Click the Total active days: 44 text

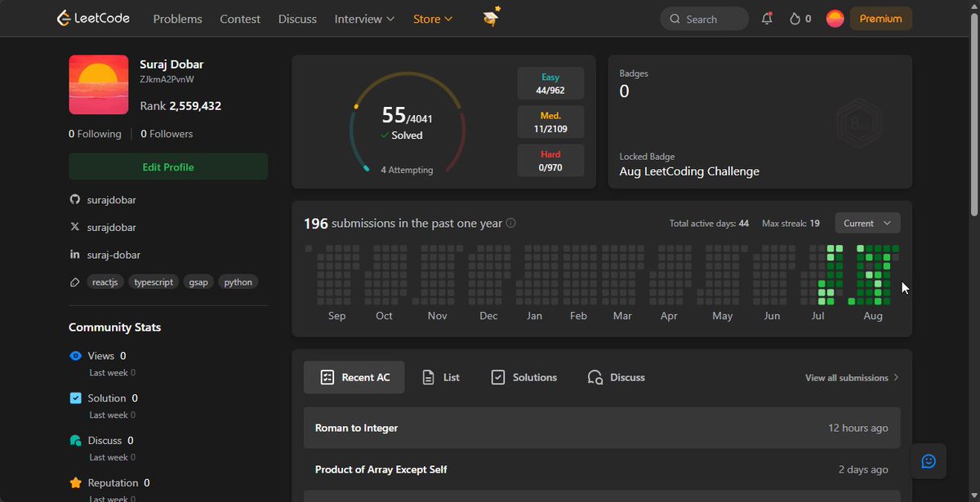tap(709, 223)
